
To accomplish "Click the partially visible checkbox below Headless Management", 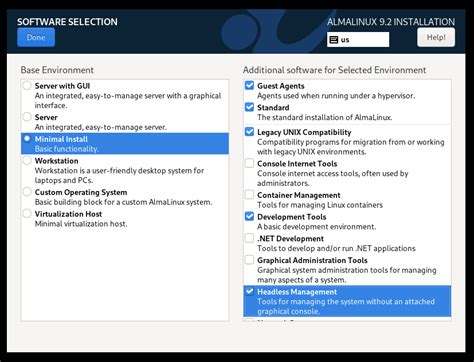I will tap(249, 320).
